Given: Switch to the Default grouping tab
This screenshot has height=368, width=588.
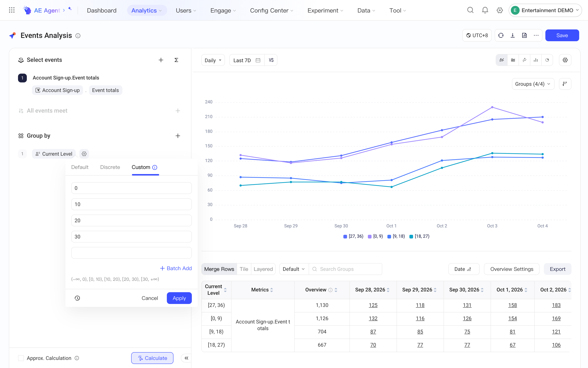Looking at the screenshot, I should click(x=80, y=167).
